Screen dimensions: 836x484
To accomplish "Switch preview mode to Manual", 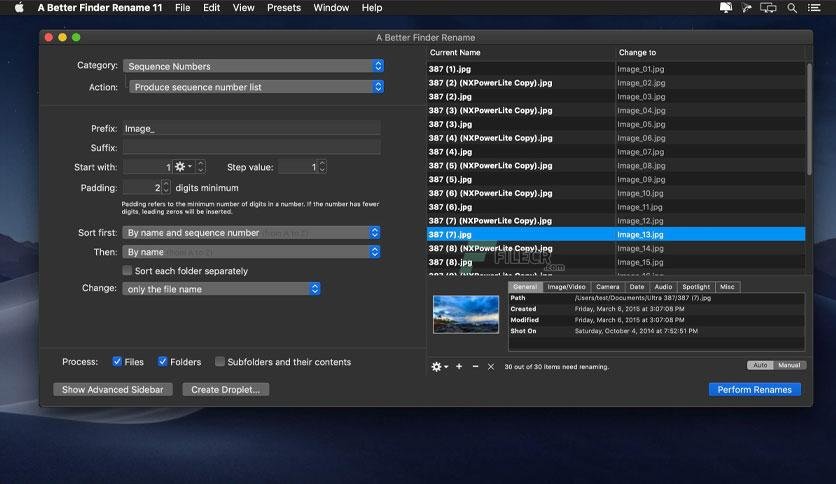I will [789, 365].
